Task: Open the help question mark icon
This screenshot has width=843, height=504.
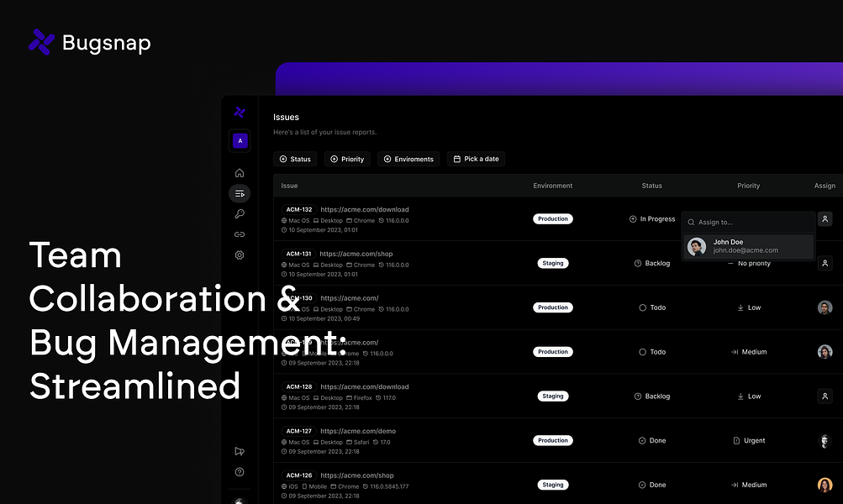Action: [240, 472]
